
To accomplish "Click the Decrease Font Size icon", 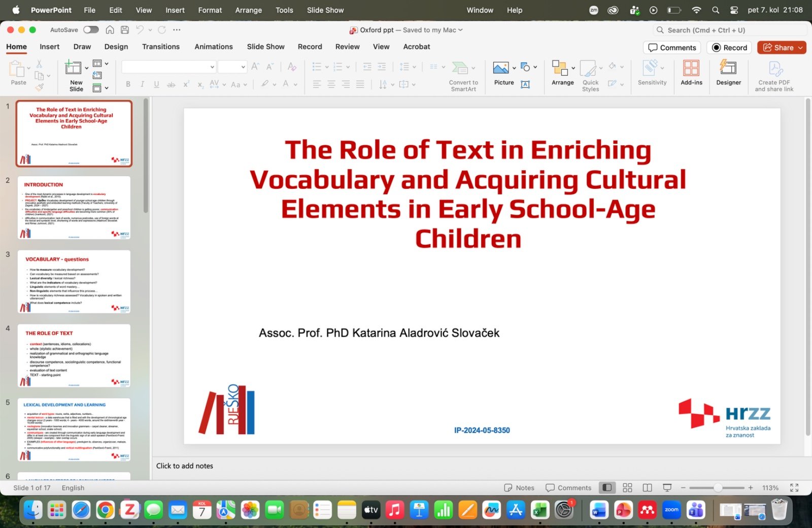I will (x=270, y=67).
